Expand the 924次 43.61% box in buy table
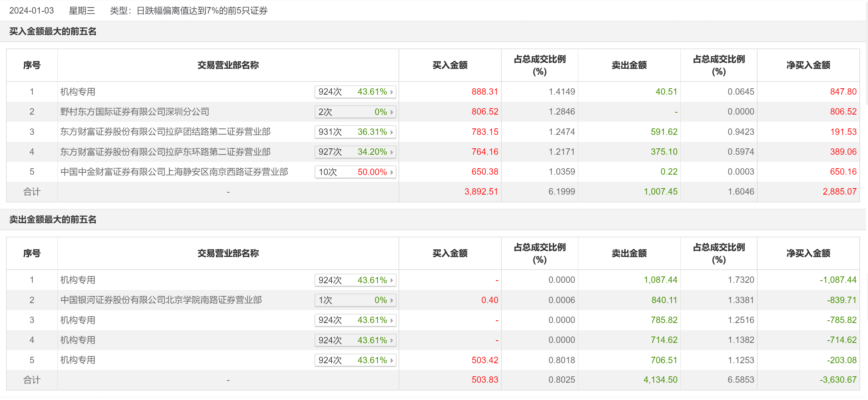 pos(355,92)
